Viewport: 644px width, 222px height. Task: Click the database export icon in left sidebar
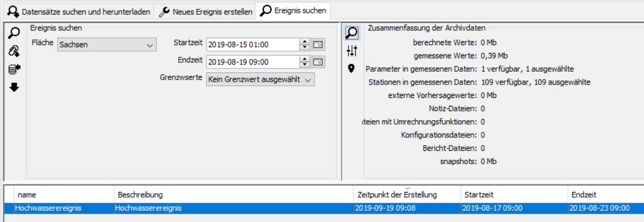point(14,70)
